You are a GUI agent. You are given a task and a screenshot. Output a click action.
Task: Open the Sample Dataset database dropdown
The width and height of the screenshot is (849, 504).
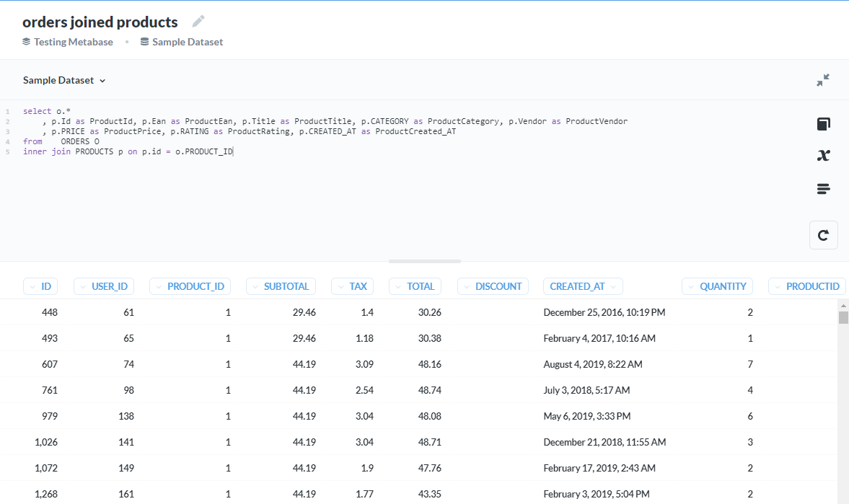[64, 80]
